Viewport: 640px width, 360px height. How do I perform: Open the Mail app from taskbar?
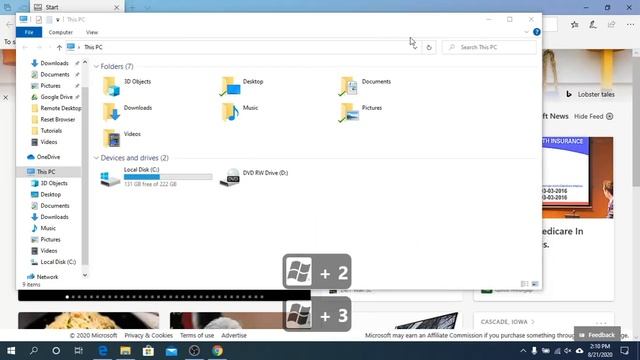[171, 351]
